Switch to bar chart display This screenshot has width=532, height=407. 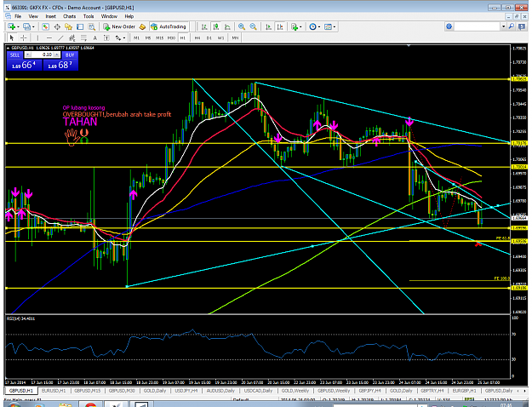(204, 26)
